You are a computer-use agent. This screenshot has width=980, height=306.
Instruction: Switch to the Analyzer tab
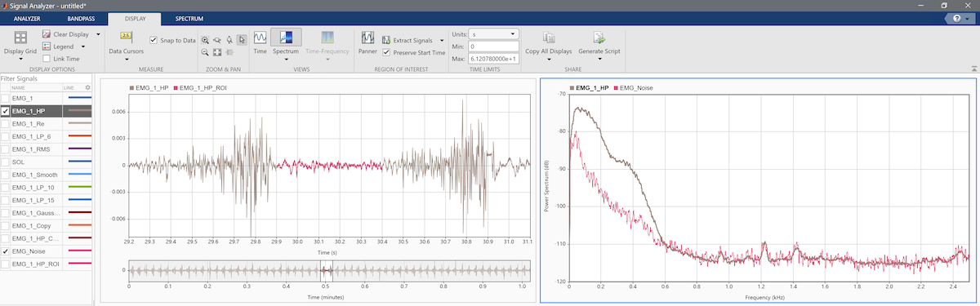(x=27, y=18)
